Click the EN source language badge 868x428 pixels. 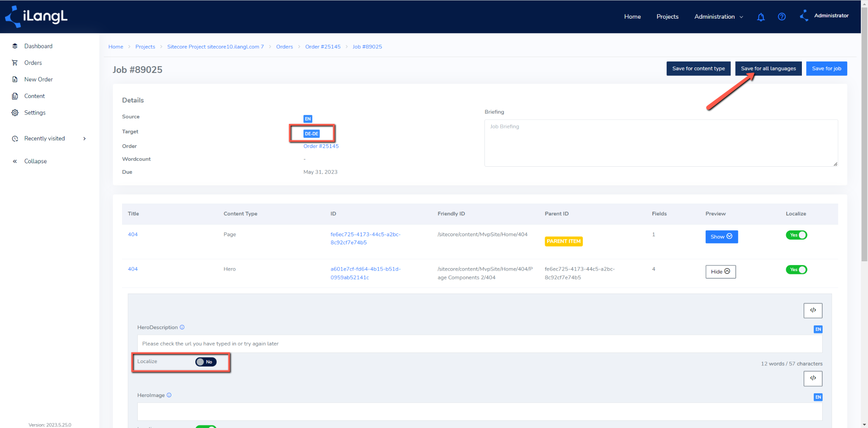tap(308, 119)
